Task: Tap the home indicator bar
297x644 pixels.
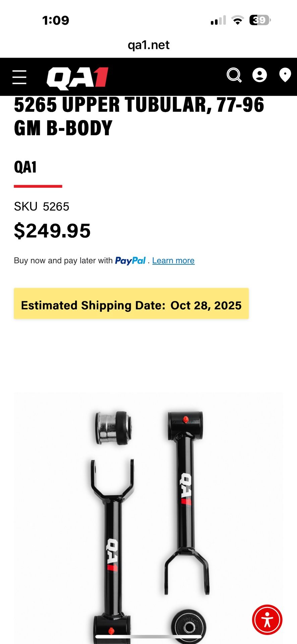Action: (x=148, y=636)
